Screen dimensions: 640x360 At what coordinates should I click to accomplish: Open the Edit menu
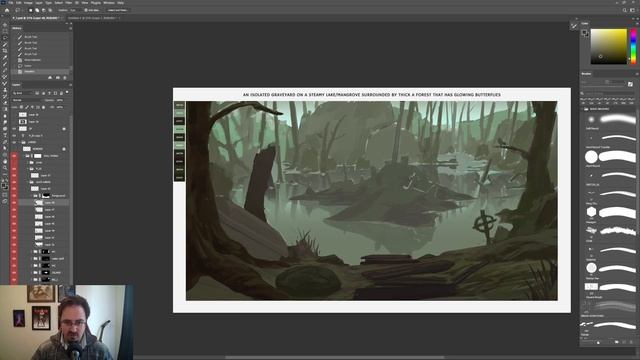click(18, 3)
